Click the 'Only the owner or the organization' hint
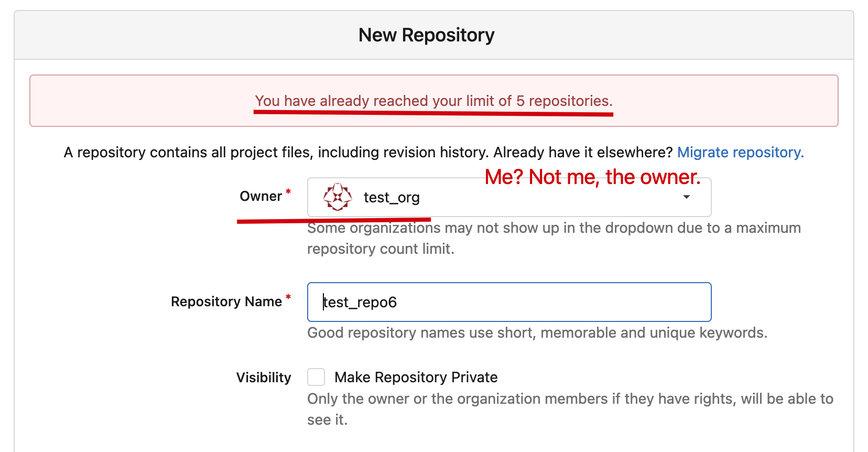Screen dimensions: 868x452 click(x=570, y=409)
